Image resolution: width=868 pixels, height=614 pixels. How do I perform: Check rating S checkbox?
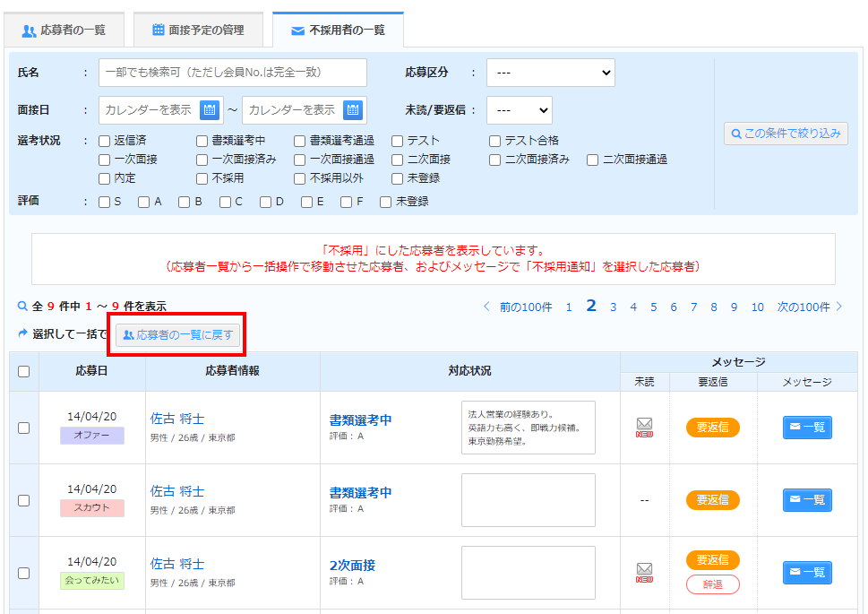(104, 203)
